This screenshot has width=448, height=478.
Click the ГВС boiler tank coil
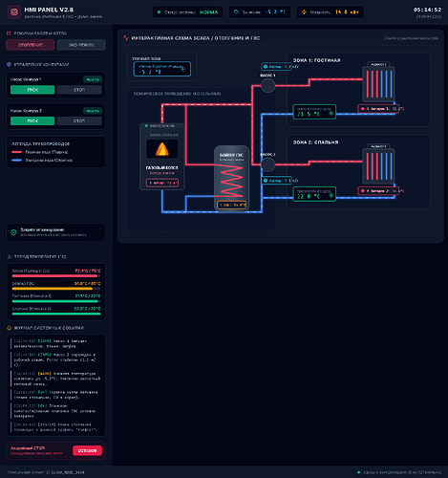(x=231, y=180)
